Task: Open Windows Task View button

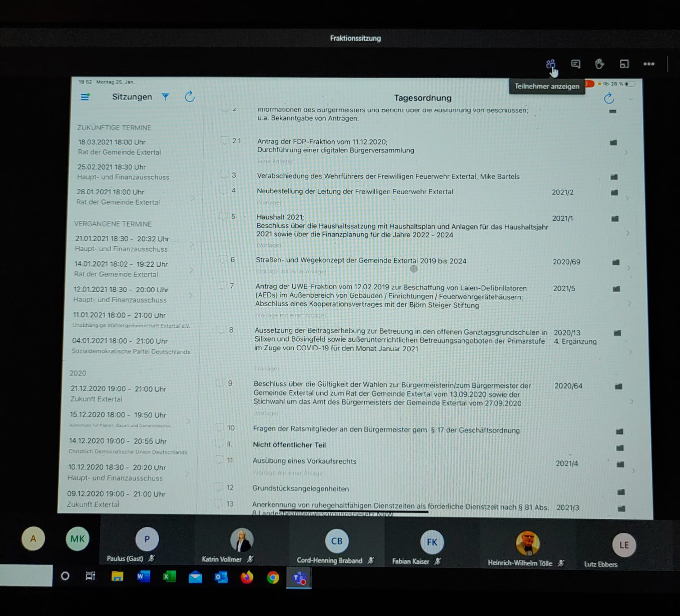Action: click(x=90, y=576)
